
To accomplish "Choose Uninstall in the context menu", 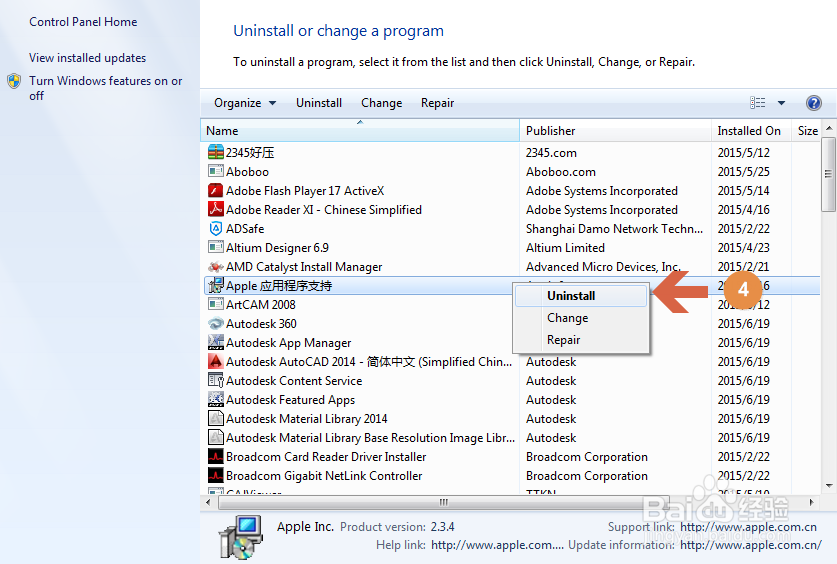I will click(x=581, y=296).
